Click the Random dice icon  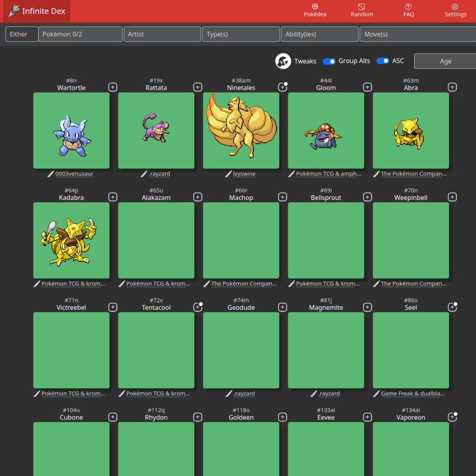tap(361, 7)
